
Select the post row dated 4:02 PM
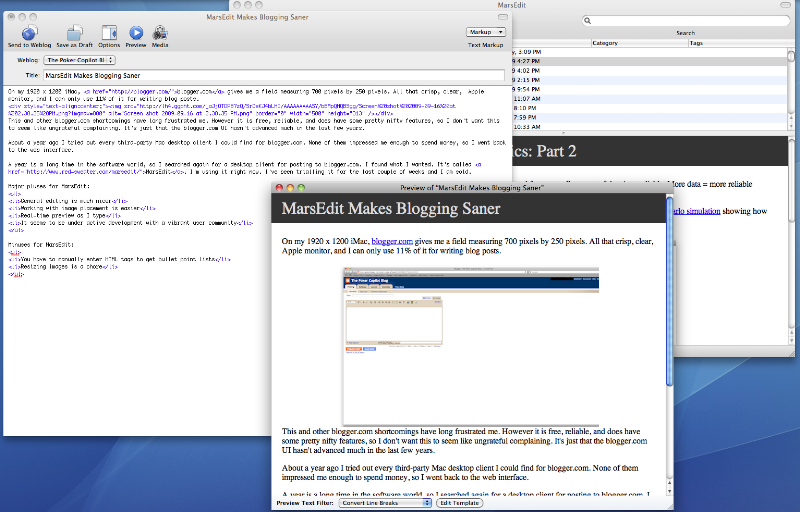pos(649,71)
